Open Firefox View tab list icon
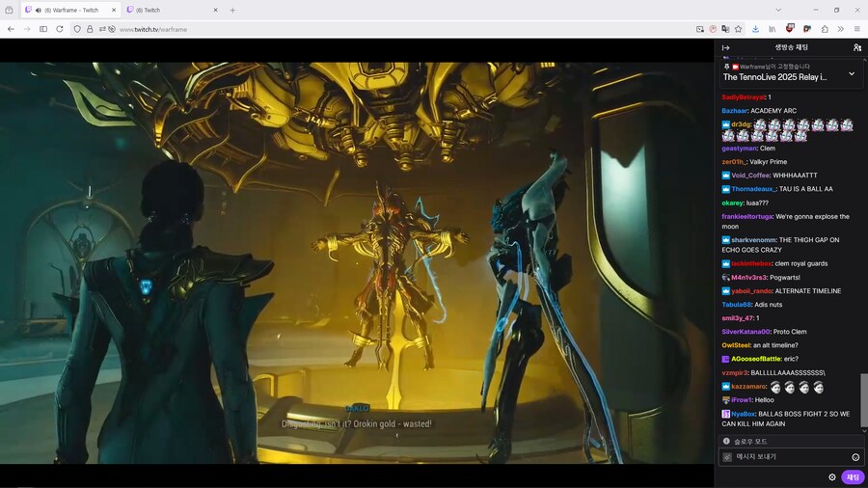This screenshot has height=488, width=868. (9, 10)
